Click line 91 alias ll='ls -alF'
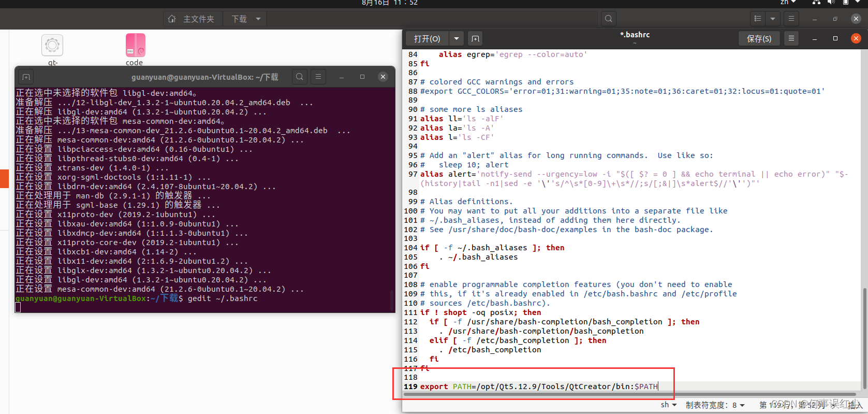This screenshot has width=868, height=414. click(x=462, y=119)
